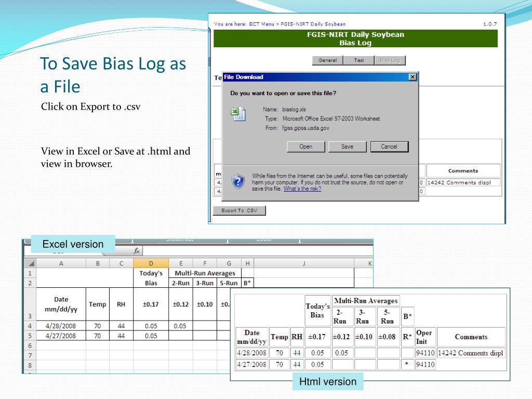Select column A header in Excel

pyautogui.click(x=61, y=263)
